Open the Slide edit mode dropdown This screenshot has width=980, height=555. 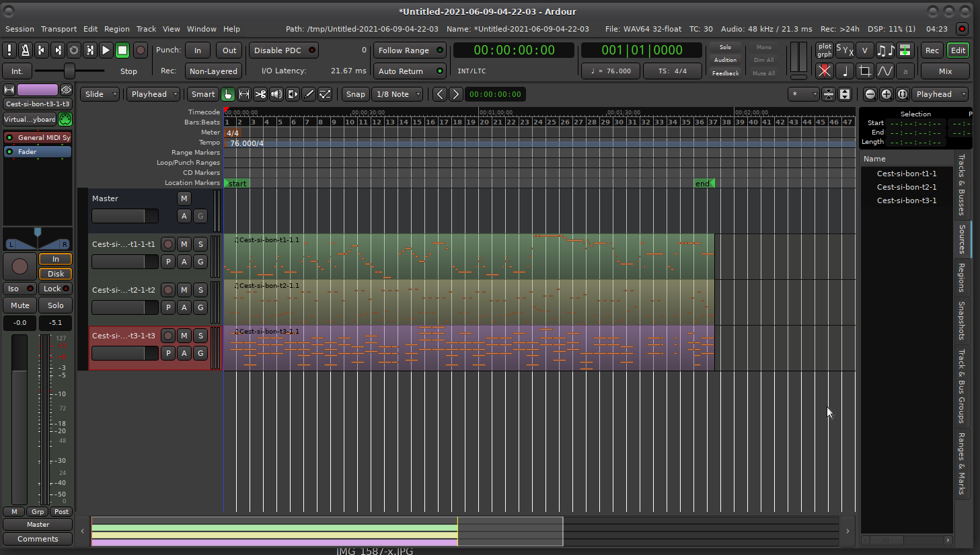[100, 95]
